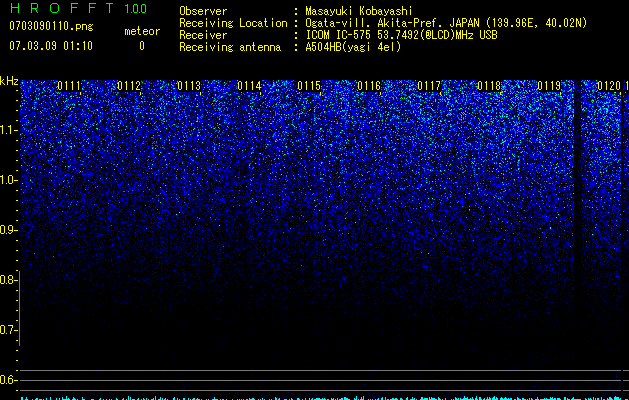629x400 pixels.
Task: Click the 0111 time marker
Action: [x=69, y=86]
